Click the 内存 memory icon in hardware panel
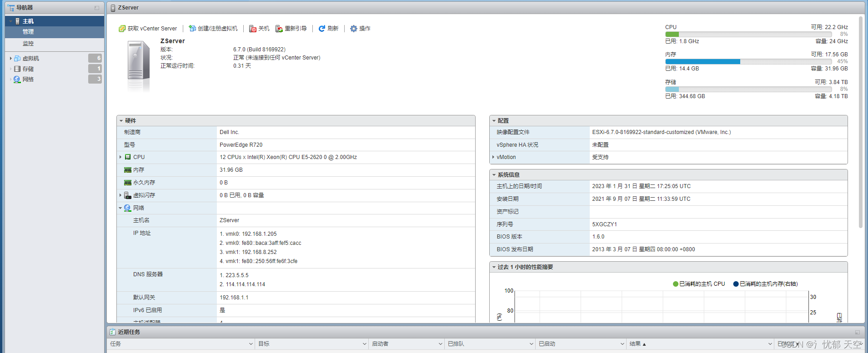The height and width of the screenshot is (353, 868). (128, 170)
